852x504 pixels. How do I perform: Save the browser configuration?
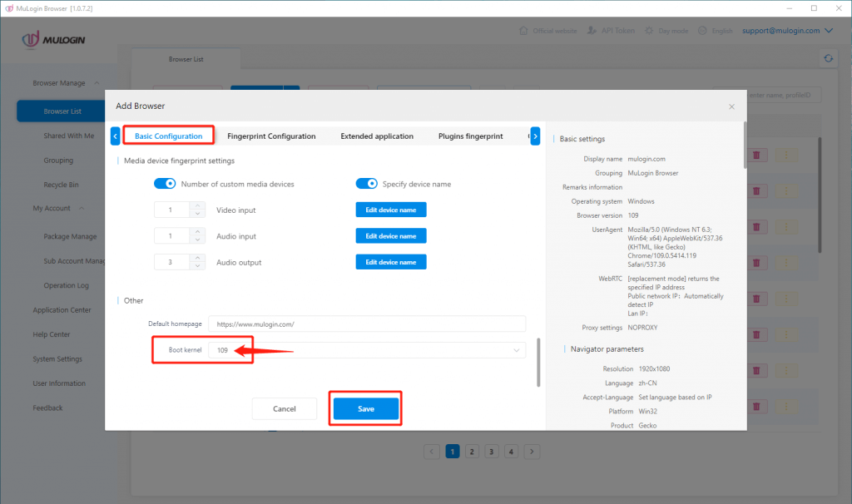point(366,408)
